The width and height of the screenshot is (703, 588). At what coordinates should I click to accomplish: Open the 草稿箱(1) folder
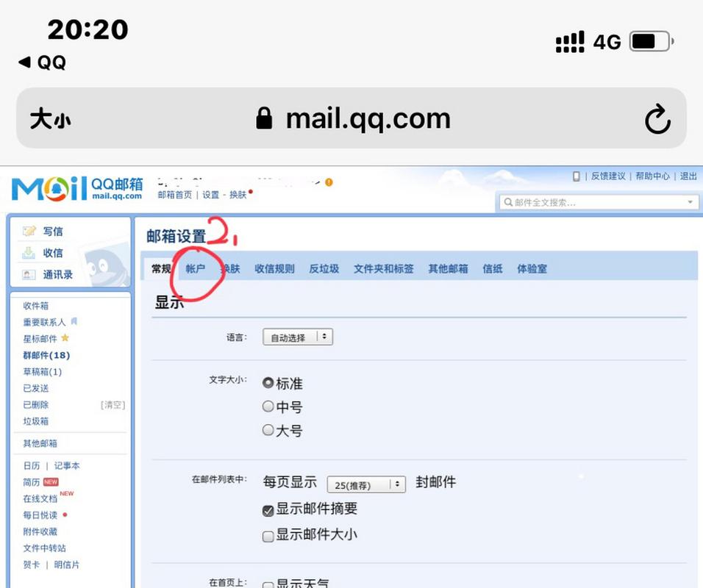(43, 372)
